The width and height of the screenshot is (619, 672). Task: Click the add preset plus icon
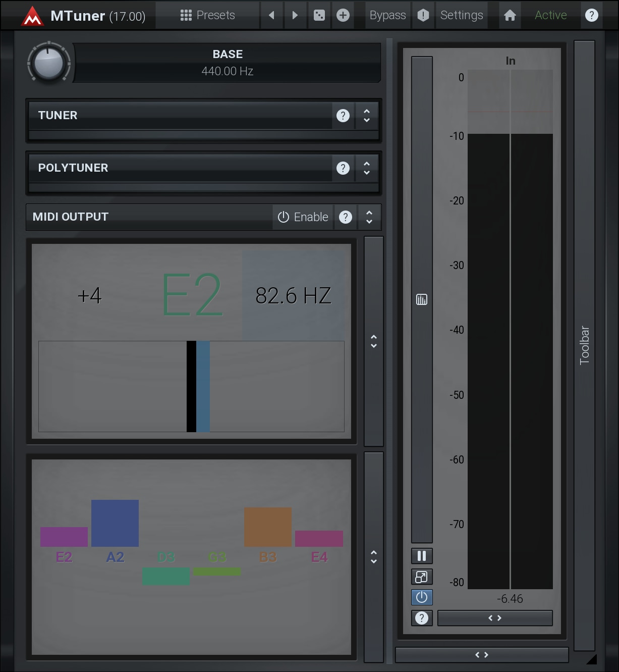click(x=343, y=15)
